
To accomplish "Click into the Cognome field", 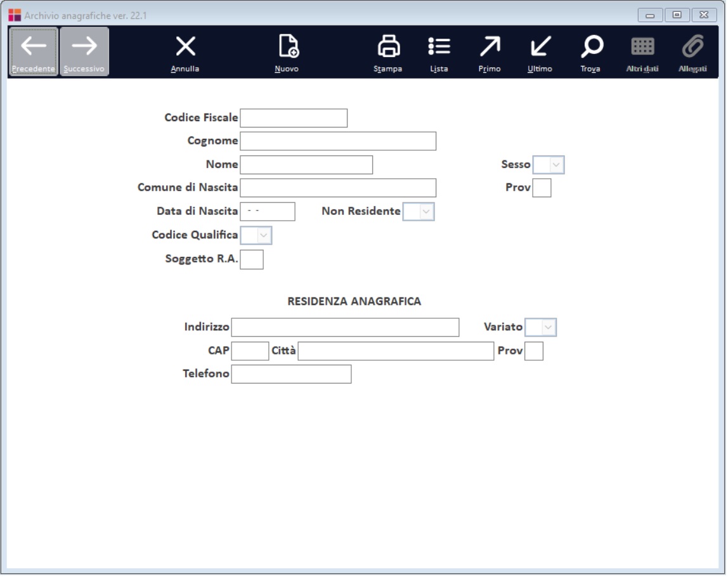I will (339, 141).
